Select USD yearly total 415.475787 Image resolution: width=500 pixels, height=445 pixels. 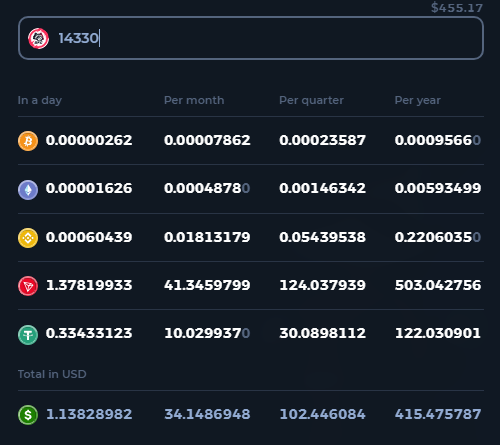click(438, 414)
